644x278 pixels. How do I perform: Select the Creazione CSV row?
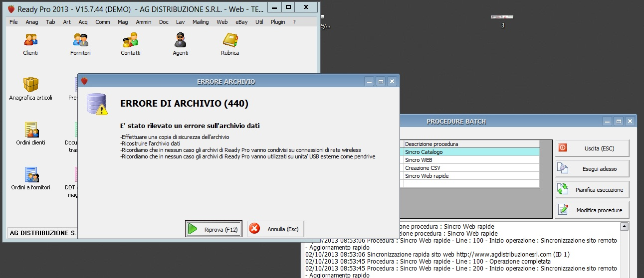[x=471, y=168]
